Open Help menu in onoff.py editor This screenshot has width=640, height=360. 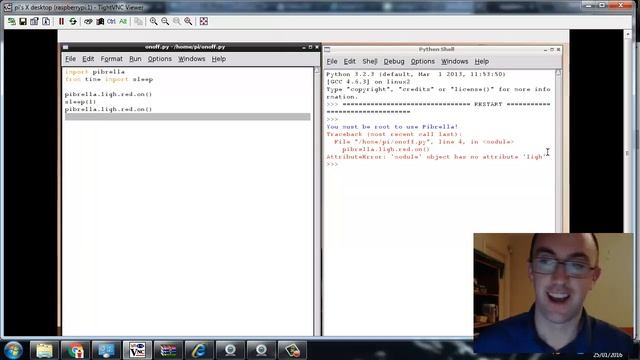pos(218,59)
